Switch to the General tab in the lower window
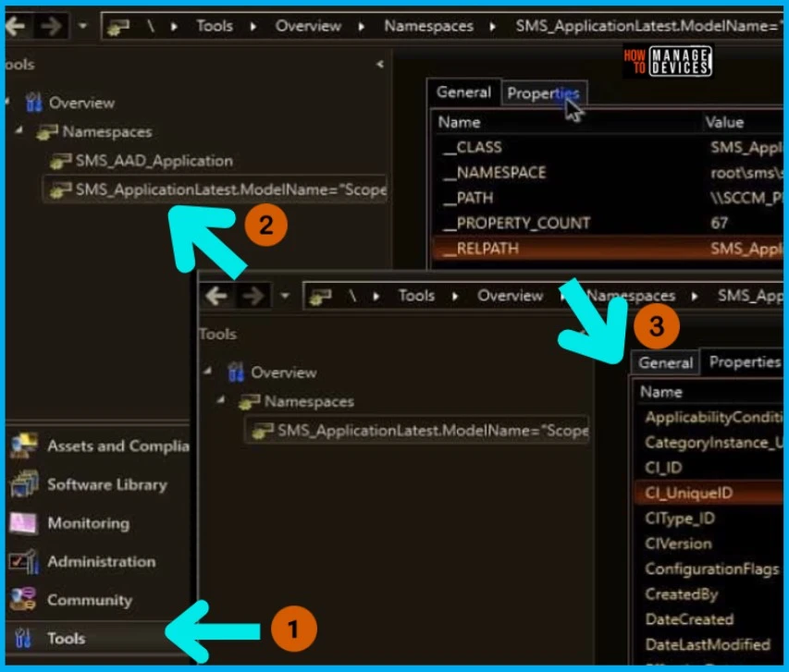The image size is (789, 672). pos(665,362)
